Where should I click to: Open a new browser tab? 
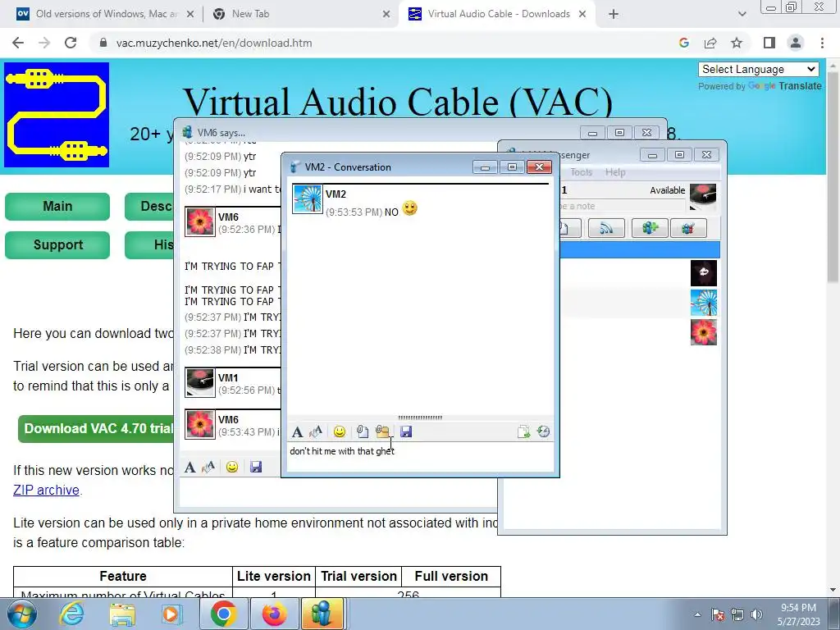(x=614, y=15)
